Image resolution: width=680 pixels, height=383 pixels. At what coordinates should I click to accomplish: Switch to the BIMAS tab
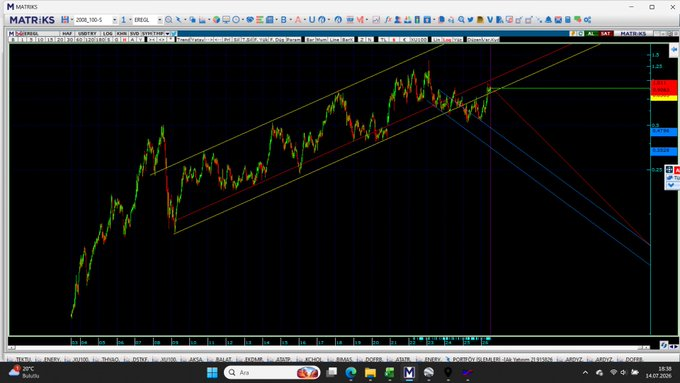pos(344,359)
